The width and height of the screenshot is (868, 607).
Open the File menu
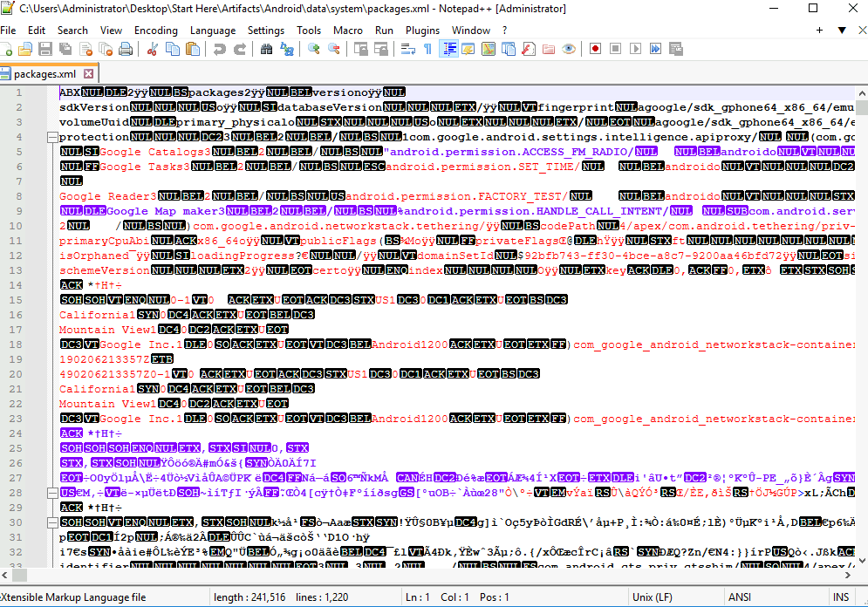8,31
